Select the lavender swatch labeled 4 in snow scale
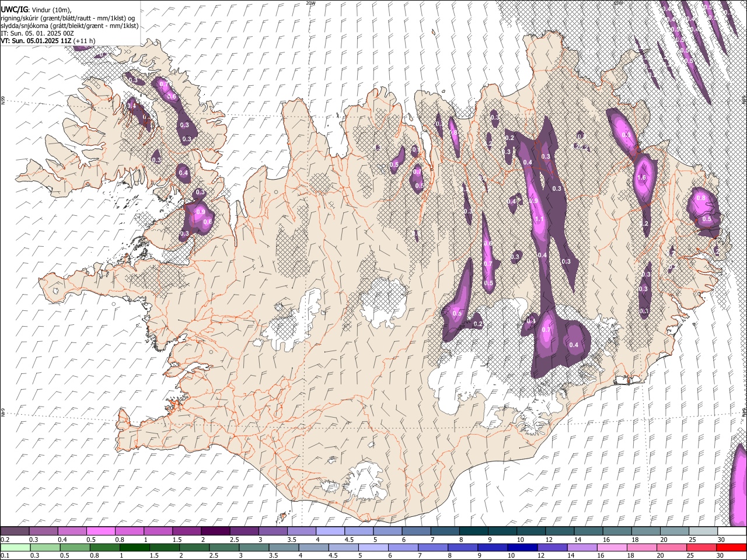The image size is (747, 560). 330,531
